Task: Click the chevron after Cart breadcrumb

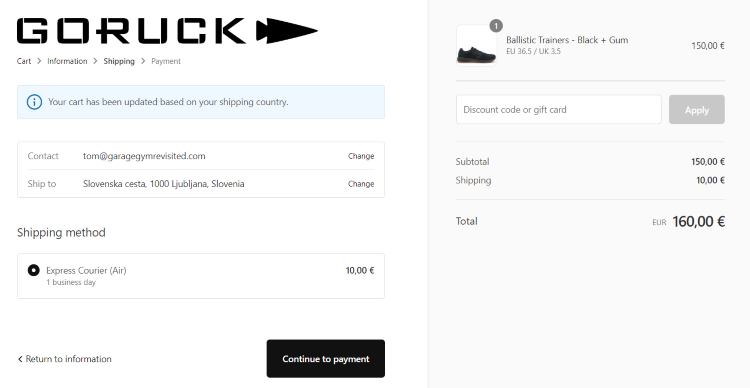Action: click(39, 61)
